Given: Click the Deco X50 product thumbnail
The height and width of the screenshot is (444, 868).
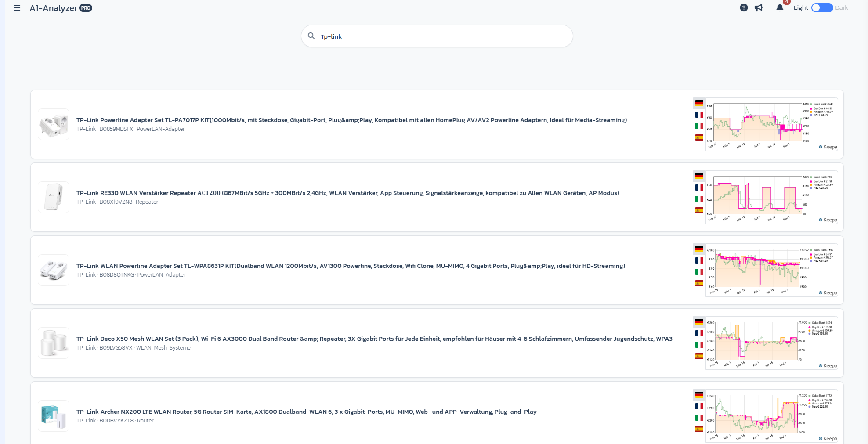Looking at the screenshot, I should click(54, 343).
